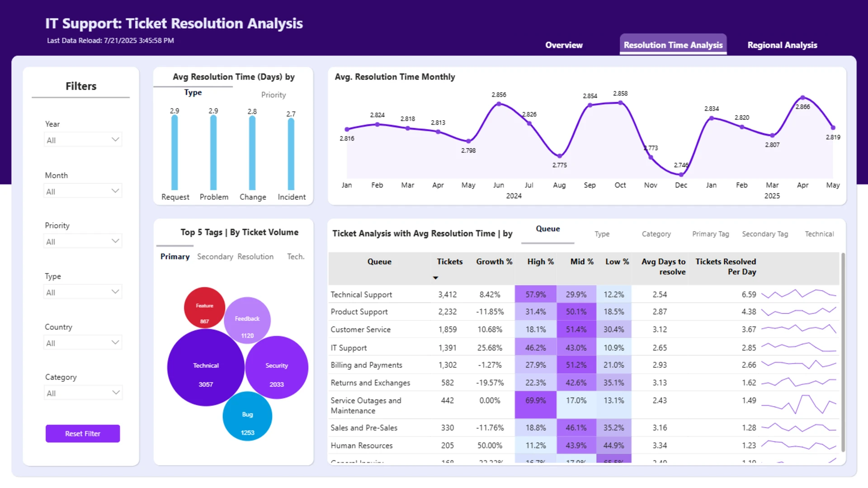
Task: Open the Country filter dropdown
Action: click(83, 343)
